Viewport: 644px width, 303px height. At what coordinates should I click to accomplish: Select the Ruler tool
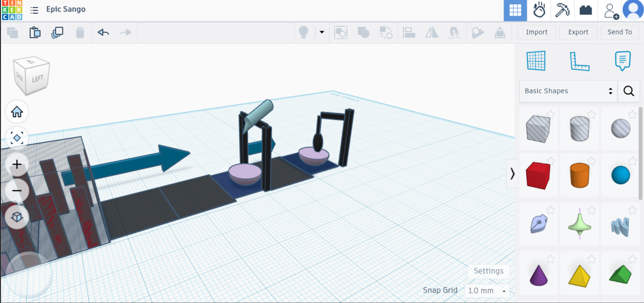tap(580, 61)
